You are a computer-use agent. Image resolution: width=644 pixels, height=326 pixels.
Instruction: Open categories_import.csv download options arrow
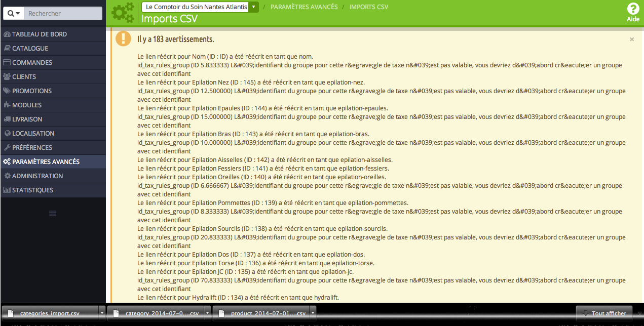102,313
